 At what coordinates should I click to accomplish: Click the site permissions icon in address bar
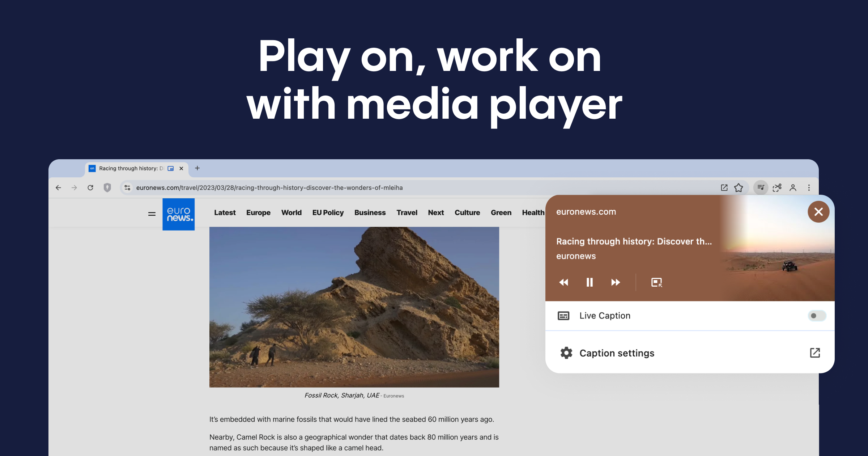pos(127,187)
